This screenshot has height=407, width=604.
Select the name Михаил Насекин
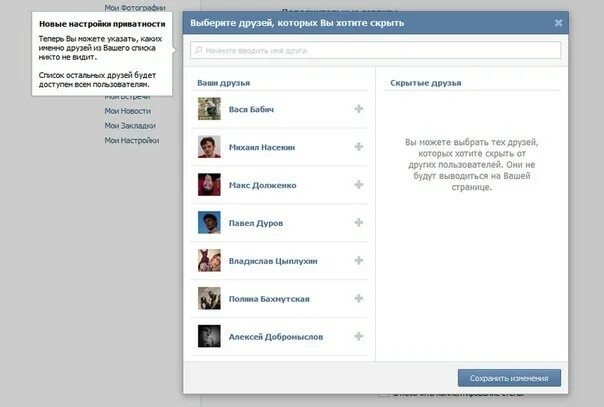(262, 147)
